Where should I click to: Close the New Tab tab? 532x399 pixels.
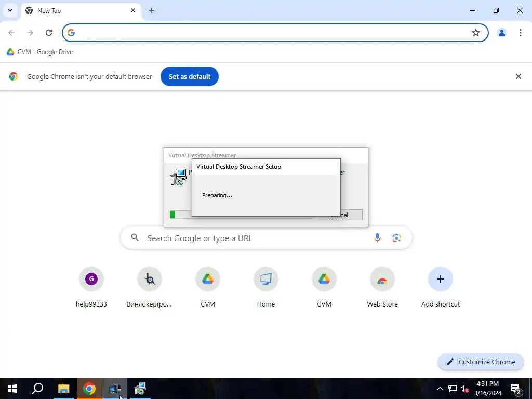[133, 10]
